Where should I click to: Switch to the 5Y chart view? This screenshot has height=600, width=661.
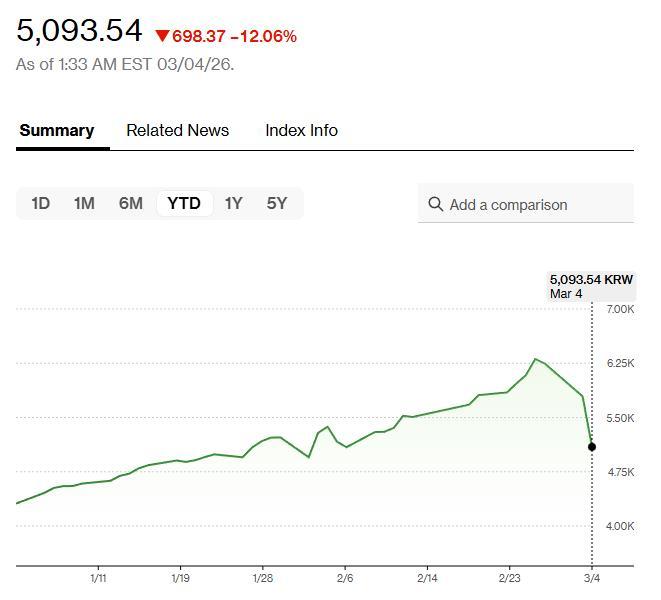pyautogui.click(x=277, y=203)
